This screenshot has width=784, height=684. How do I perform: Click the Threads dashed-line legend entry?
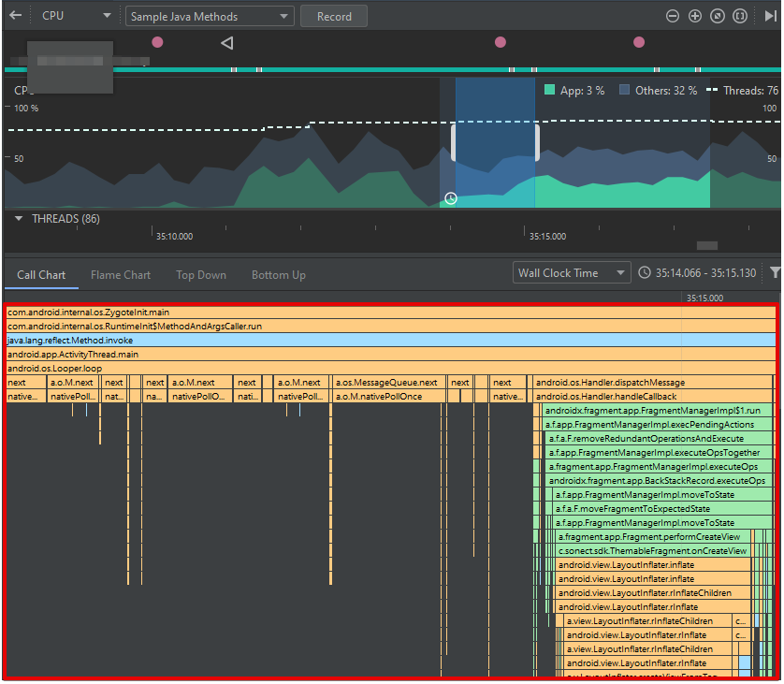point(743,91)
